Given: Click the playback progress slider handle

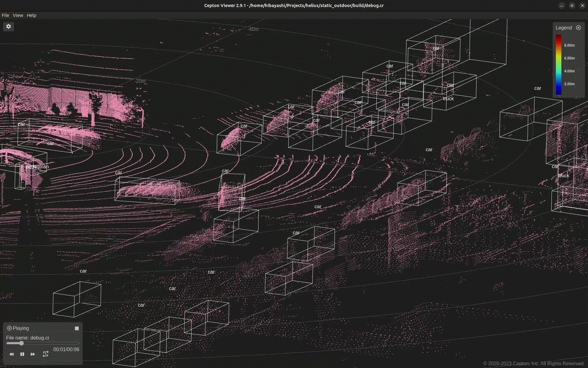Looking at the screenshot, I should [x=21, y=343].
